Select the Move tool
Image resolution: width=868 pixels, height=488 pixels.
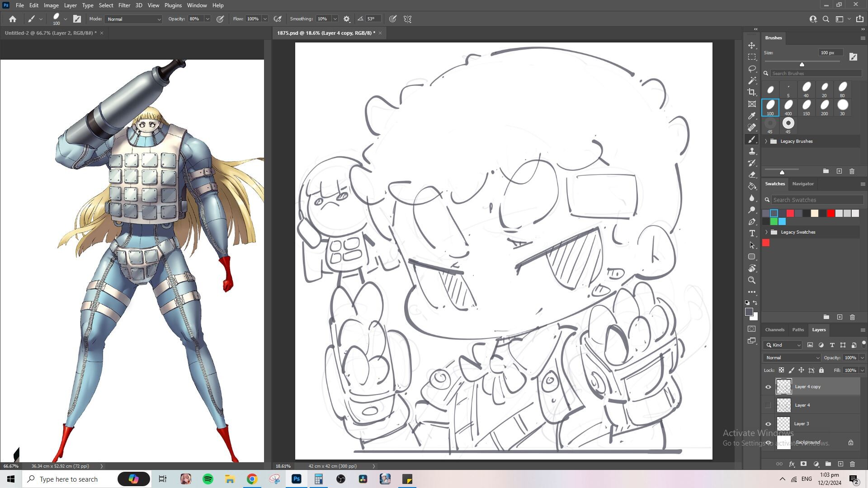pos(752,46)
